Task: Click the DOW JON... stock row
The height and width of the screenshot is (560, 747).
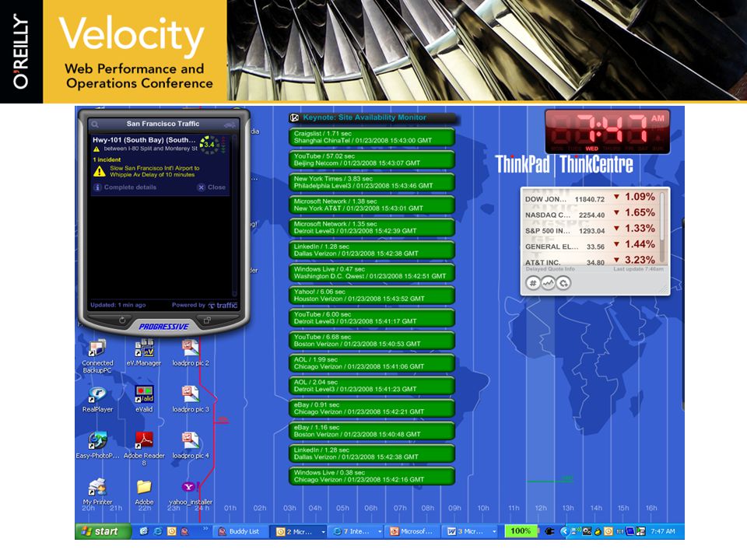Action: coord(590,198)
